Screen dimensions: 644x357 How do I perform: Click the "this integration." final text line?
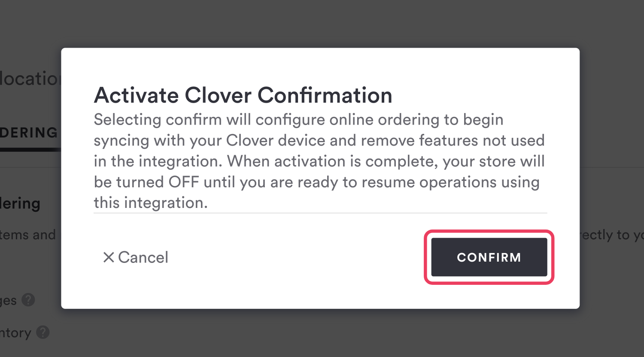[x=151, y=203]
